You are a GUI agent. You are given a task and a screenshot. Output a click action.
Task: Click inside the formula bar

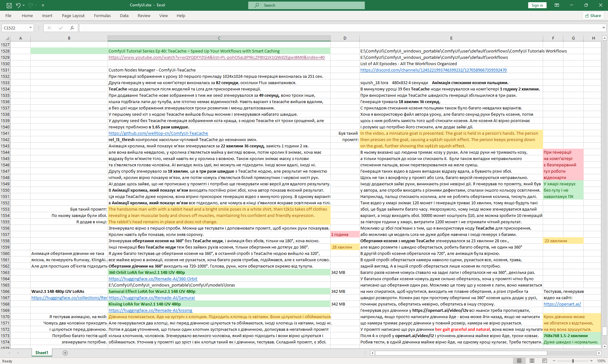(x=339, y=28)
